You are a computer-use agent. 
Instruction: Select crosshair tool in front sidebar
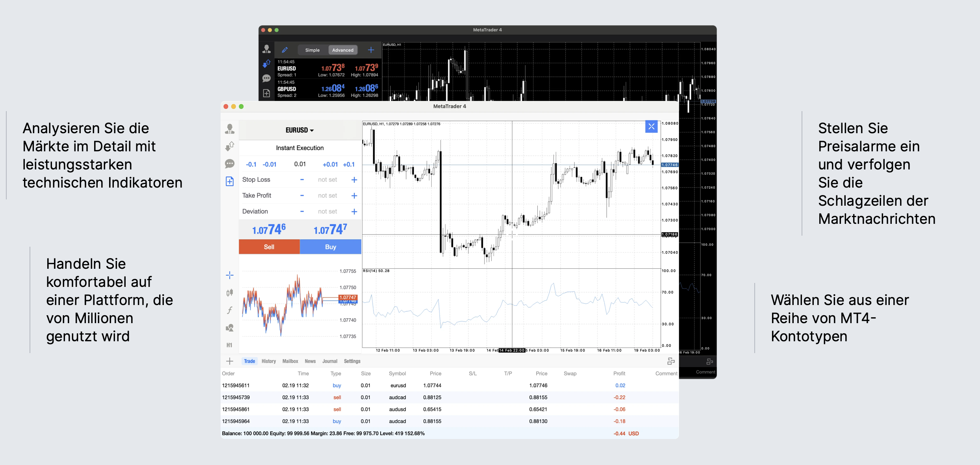230,275
